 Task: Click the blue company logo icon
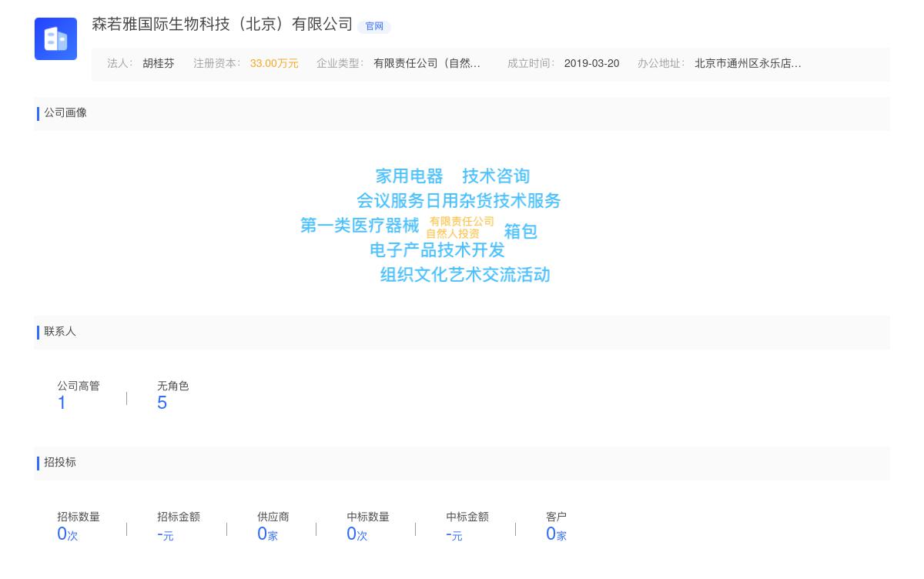pyautogui.click(x=55, y=38)
